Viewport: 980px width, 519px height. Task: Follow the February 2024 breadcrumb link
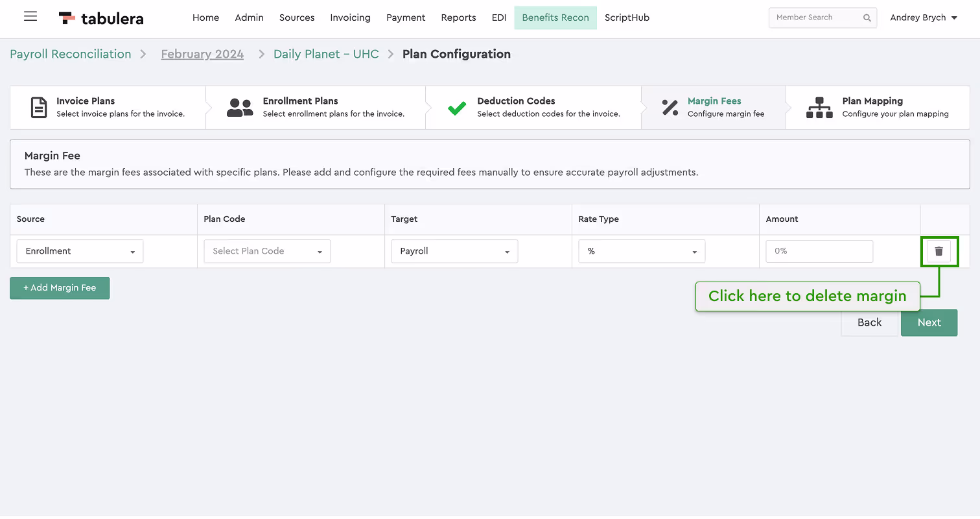coord(202,54)
